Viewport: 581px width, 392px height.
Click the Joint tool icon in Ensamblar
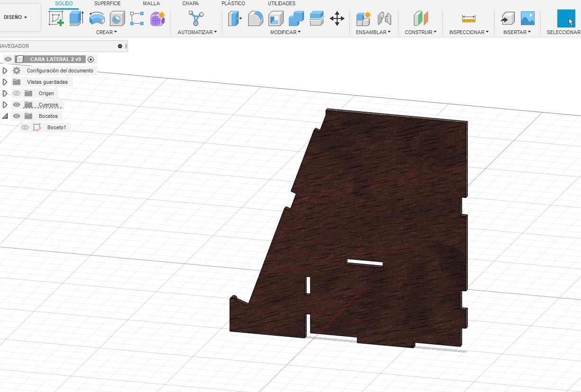(384, 18)
